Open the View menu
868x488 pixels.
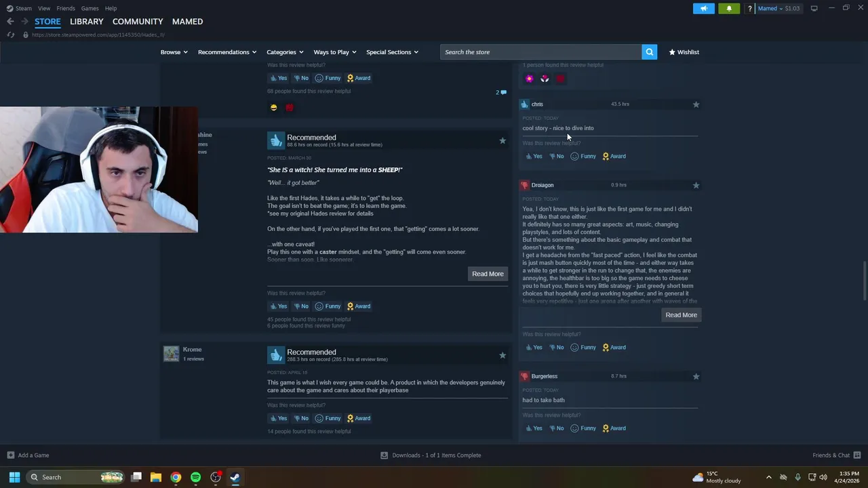point(44,8)
